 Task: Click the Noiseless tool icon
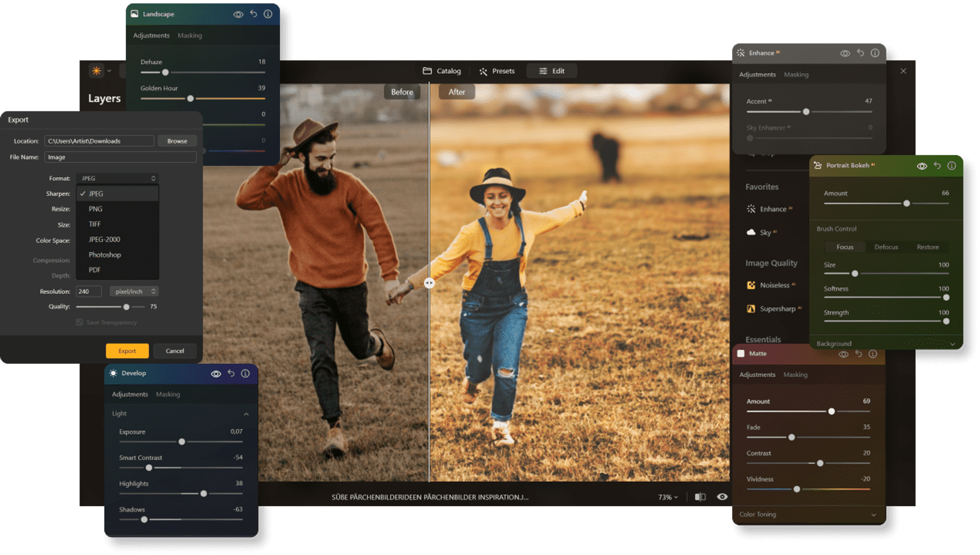pos(751,285)
